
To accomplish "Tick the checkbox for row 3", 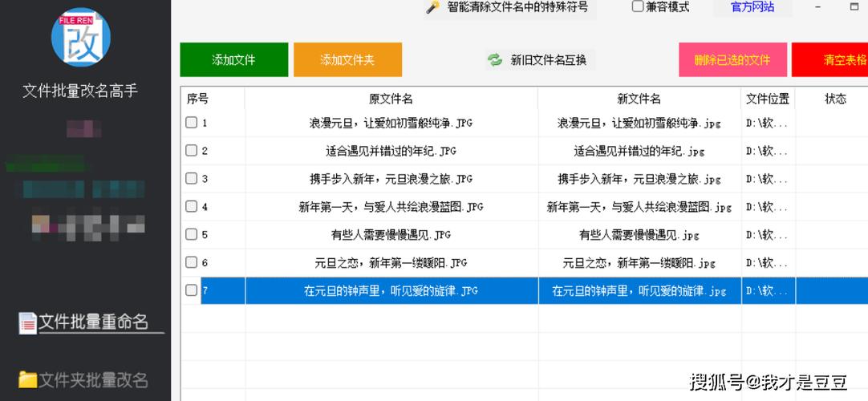I will (x=191, y=179).
